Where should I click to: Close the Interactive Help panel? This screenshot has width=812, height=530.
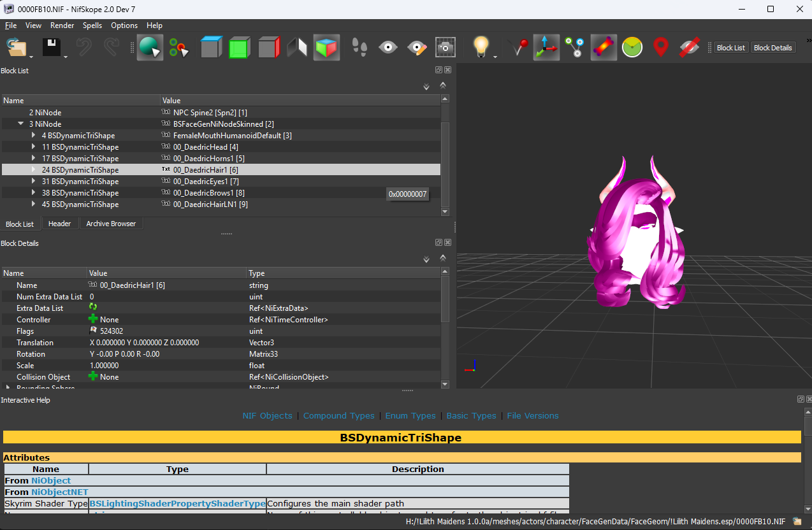pyautogui.click(x=809, y=399)
